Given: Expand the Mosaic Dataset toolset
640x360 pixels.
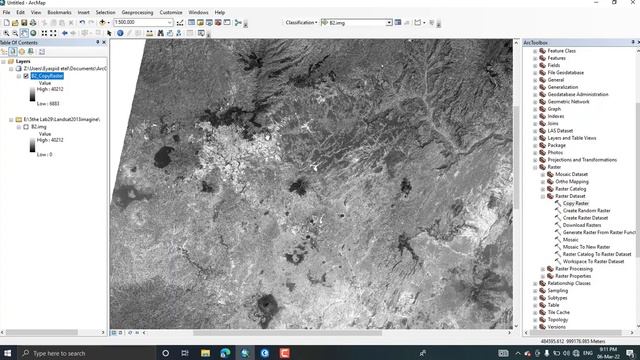Looking at the screenshot, I should coord(543,174).
